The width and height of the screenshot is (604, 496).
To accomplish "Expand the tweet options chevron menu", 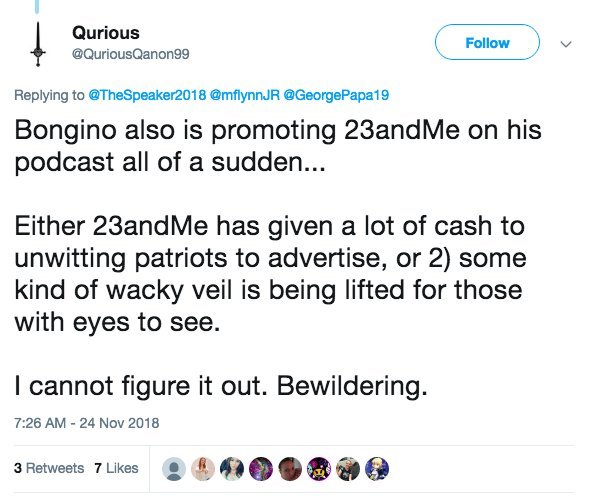I will tap(566, 44).
